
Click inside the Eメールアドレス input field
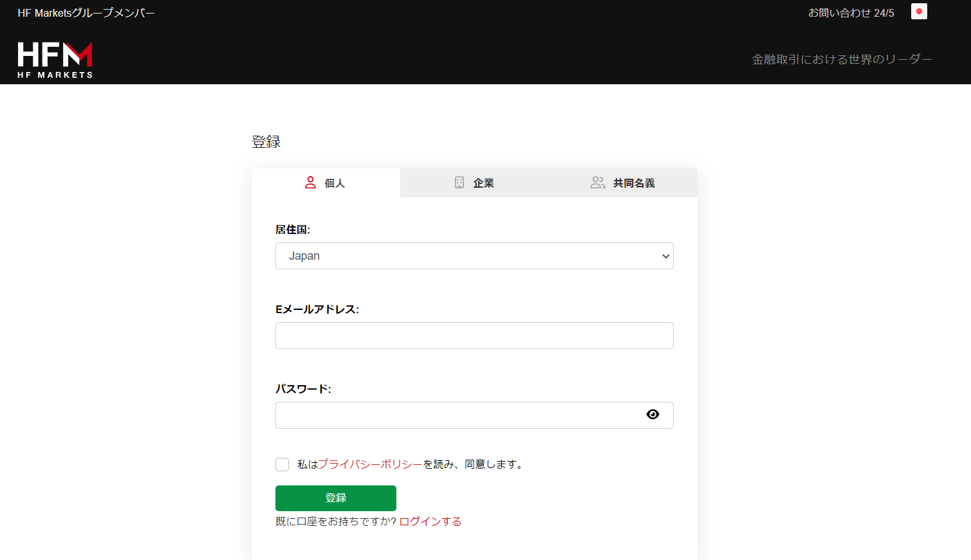pyautogui.click(x=474, y=335)
